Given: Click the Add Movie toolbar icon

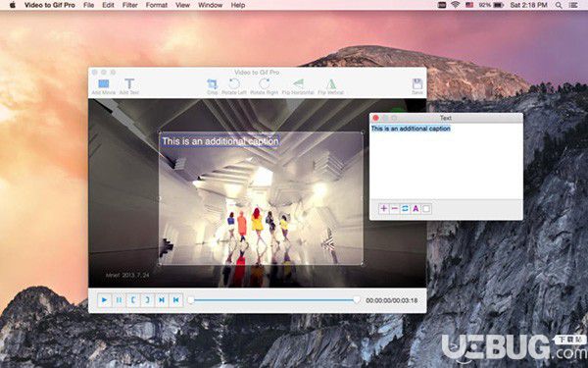Looking at the screenshot, I should [104, 86].
